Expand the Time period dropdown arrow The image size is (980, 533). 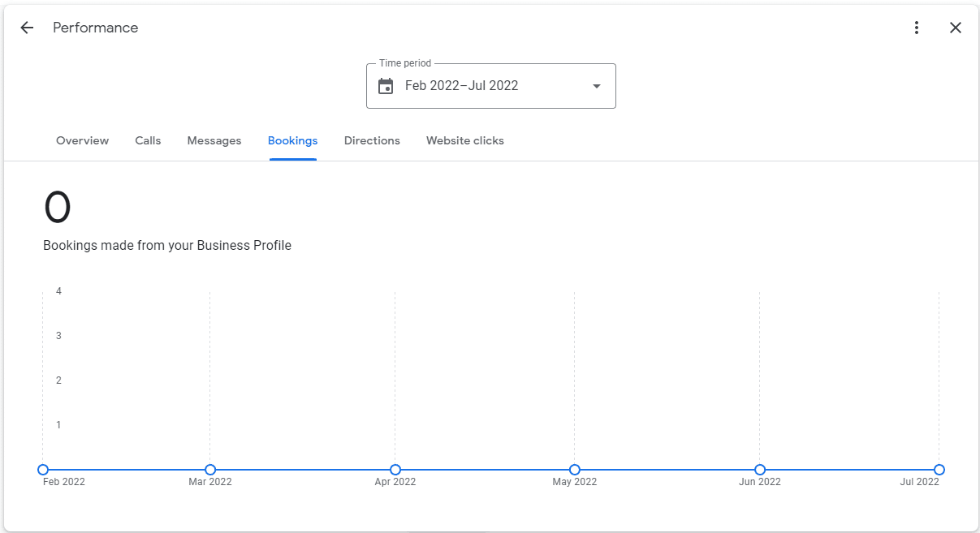tap(597, 86)
